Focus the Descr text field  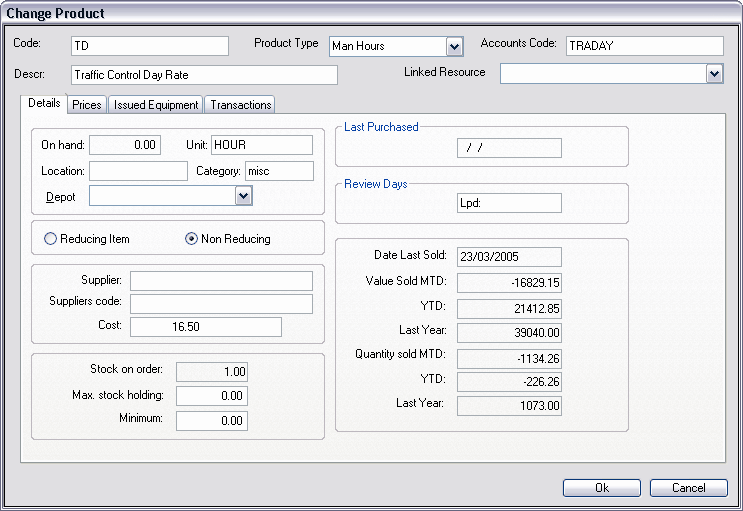pos(204,75)
